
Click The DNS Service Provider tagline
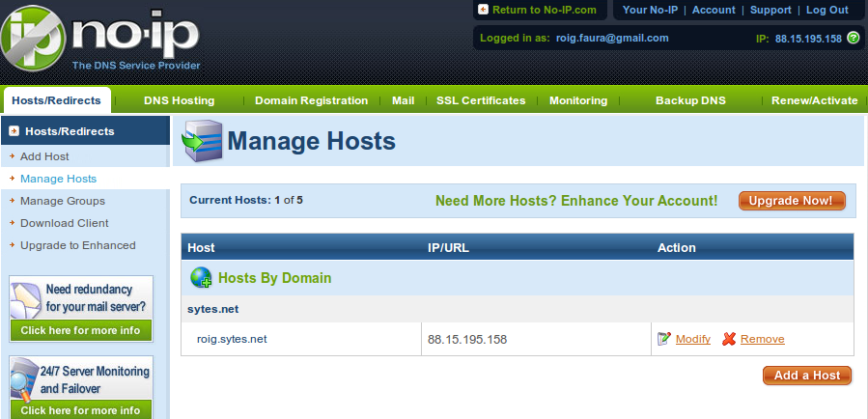(x=136, y=66)
